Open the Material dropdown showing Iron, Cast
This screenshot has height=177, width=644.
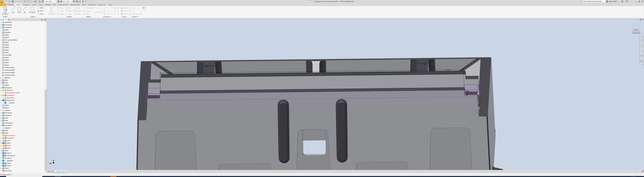[51, 2]
